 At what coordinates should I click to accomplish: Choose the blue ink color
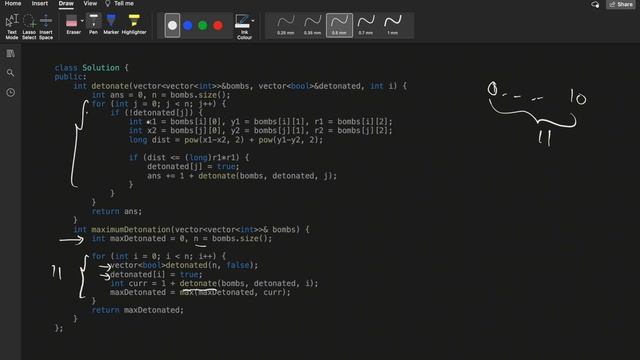[188, 25]
